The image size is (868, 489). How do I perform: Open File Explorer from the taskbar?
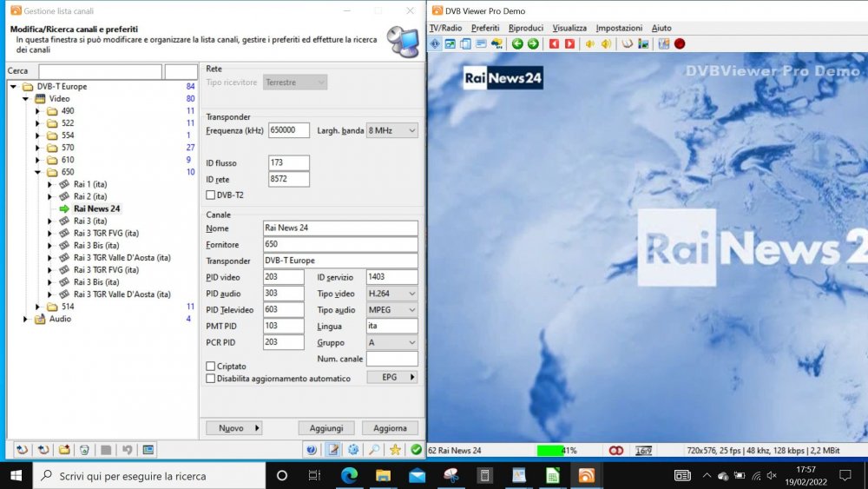click(x=383, y=475)
